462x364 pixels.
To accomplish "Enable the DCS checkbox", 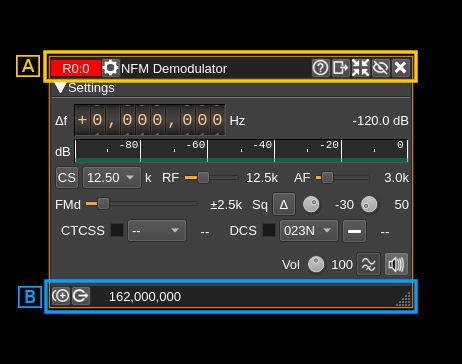I will [x=269, y=230].
